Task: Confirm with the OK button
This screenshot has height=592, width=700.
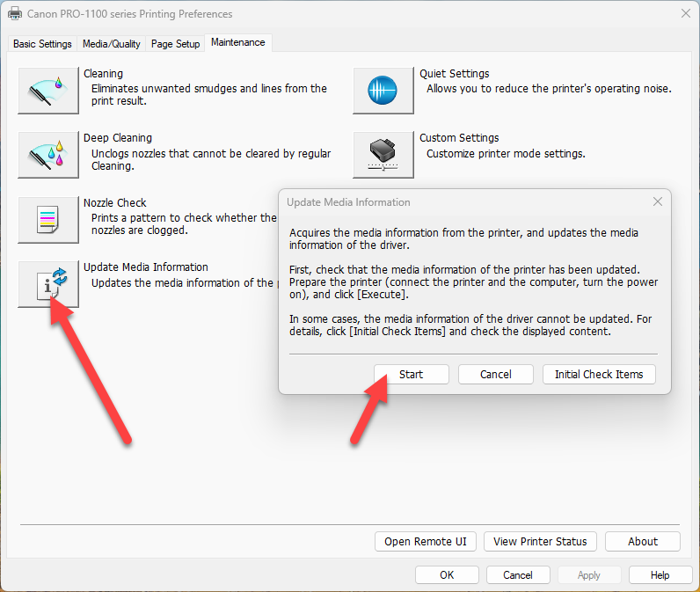Action: coord(447,575)
